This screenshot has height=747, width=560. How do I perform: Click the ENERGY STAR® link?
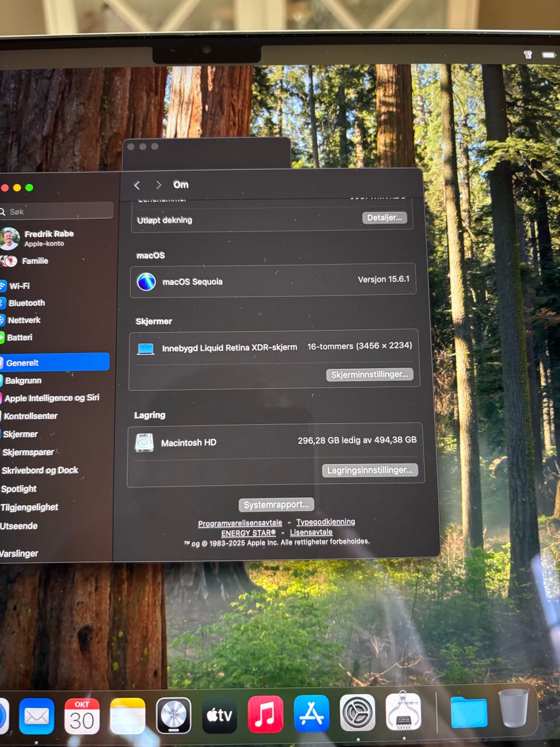tap(249, 533)
